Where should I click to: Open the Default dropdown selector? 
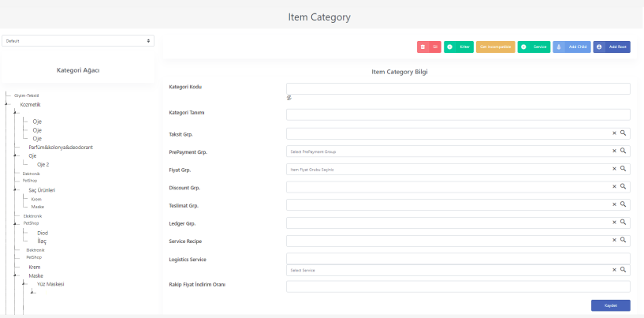(x=78, y=41)
